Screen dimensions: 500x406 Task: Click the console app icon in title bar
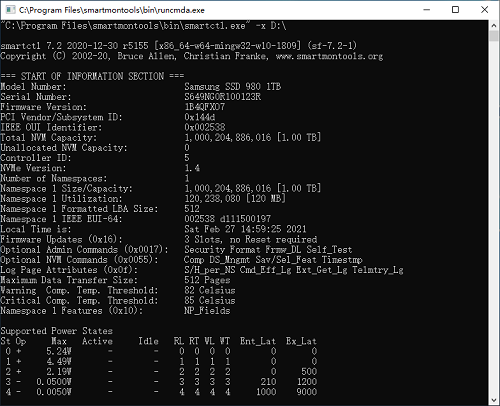(x=10, y=10)
